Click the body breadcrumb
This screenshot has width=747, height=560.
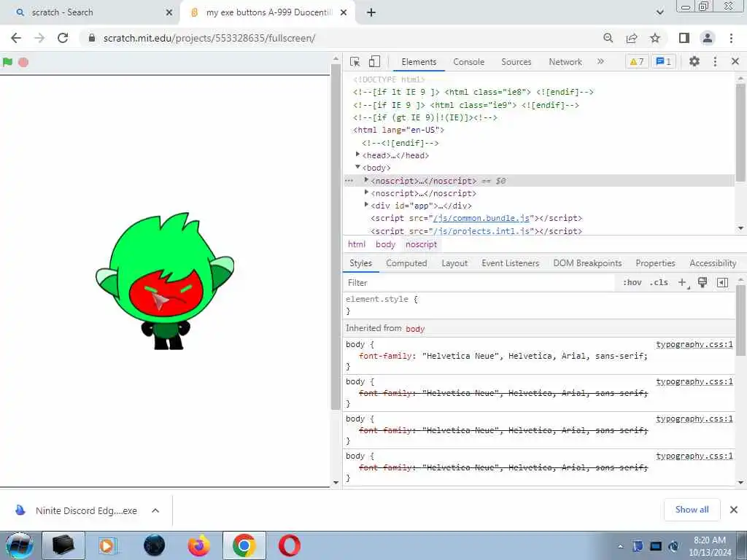pos(385,244)
